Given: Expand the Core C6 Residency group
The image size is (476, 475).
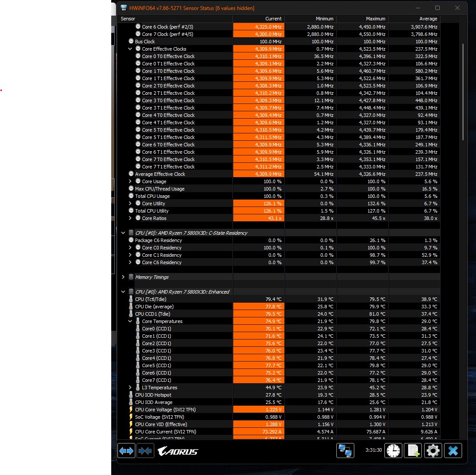Looking at the screenshot, I should coord(130,262).
